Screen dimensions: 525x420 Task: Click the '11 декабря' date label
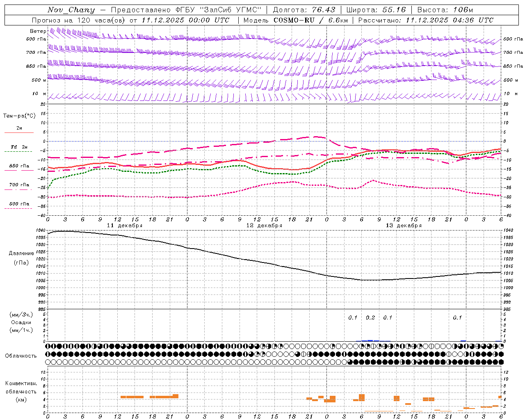click(x=125, y=226)
